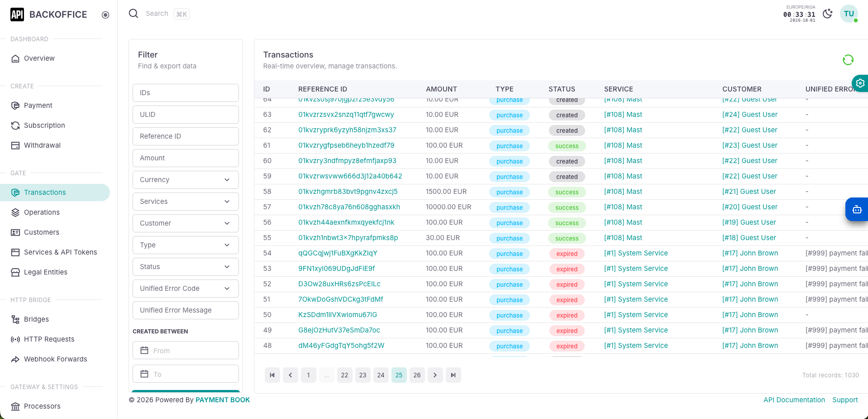868x419 pixels.
Task: Click the Legal Entities sidebar icon
Action: pos(15,272)
